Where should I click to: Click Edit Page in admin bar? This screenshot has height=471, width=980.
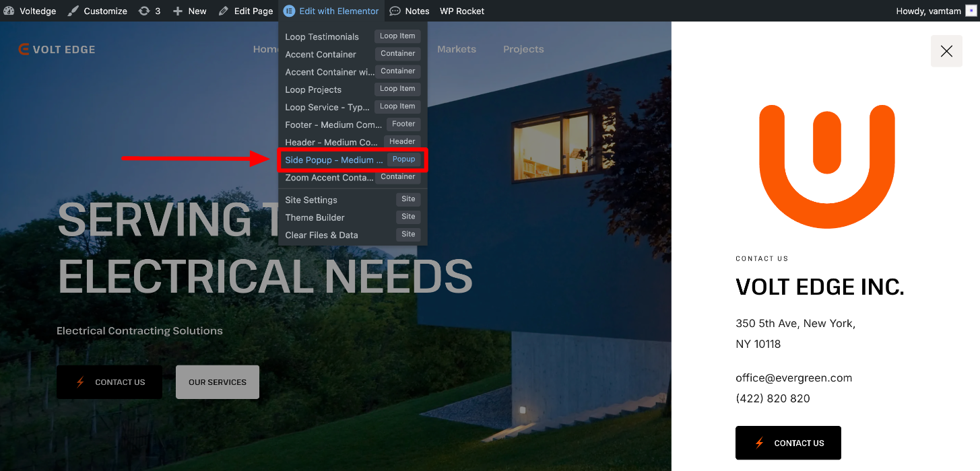(x=246, y=11)
